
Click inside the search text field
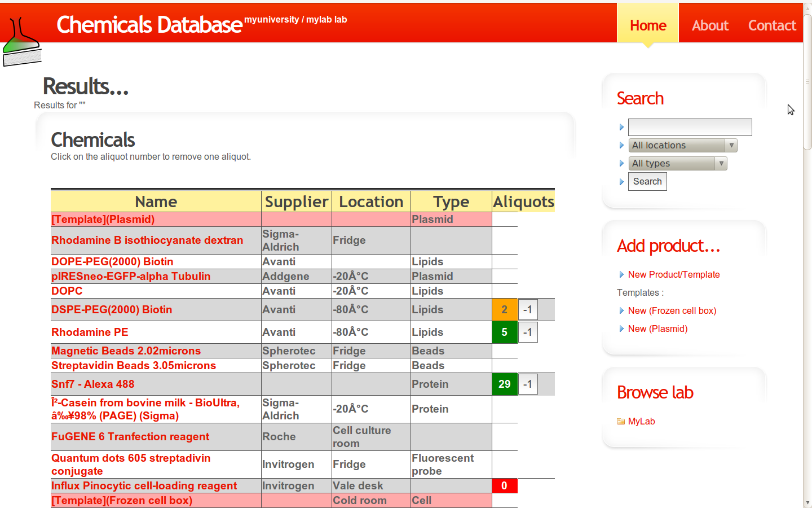pyautogui.click(x=690, y=127)
